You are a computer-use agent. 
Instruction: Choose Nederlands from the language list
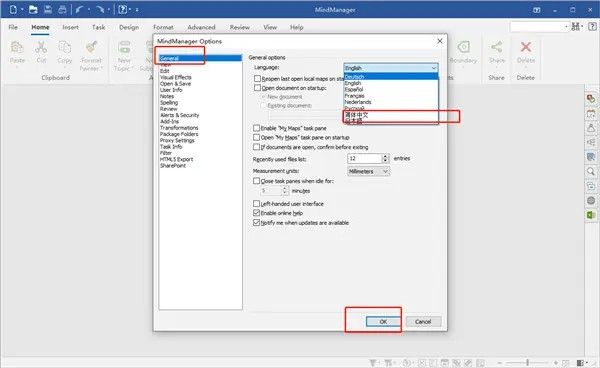(391, 102)
